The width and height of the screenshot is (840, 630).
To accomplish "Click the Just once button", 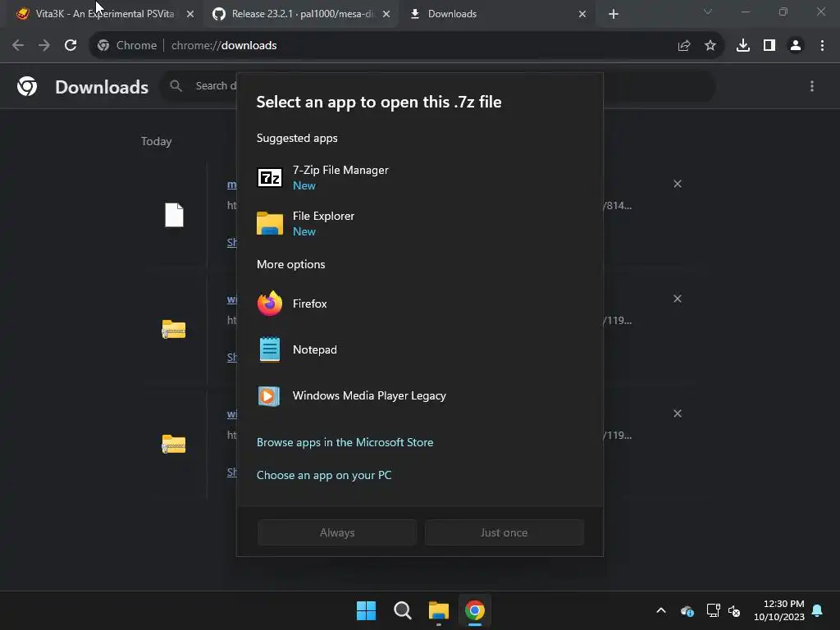I will [504, 532].
